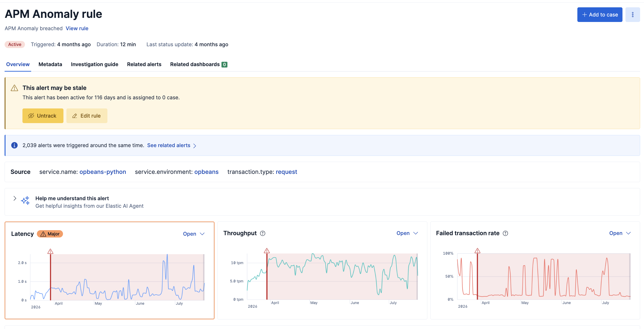Open the opbeans environment link
The image size is (644, 329).
tap(206, 172)
